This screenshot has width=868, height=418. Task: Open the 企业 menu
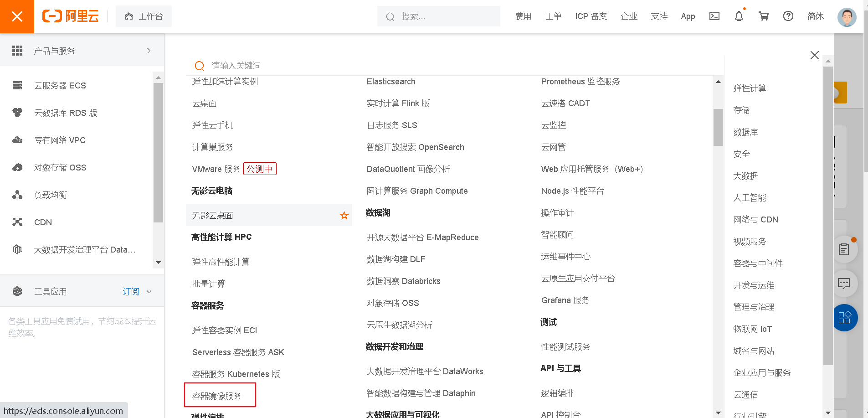[x=629, y=16]
